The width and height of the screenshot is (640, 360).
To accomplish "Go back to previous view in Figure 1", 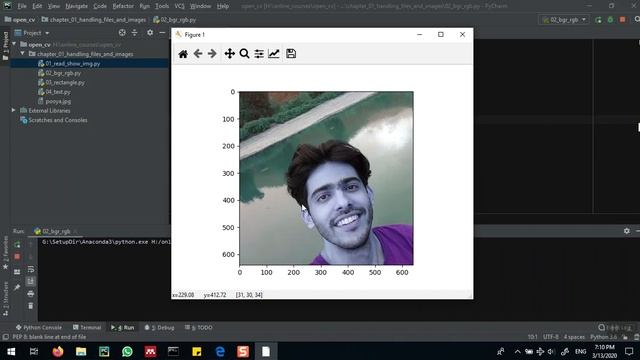I will pyautogui.click(x=198, y=54).
